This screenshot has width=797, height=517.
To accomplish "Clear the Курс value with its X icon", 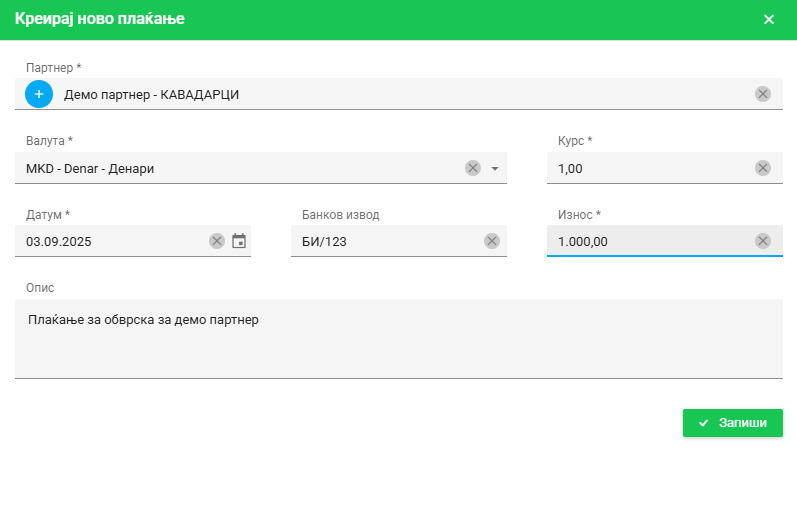I will click(x=763, y=168).
